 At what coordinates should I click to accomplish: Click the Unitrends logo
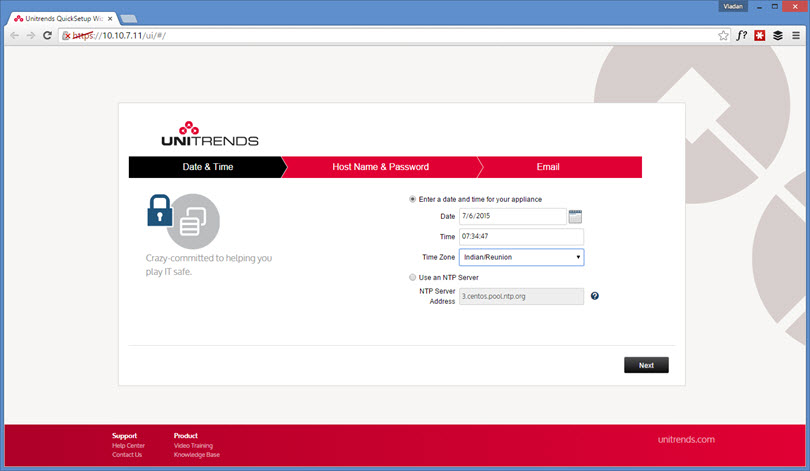[x=210, y=134]
